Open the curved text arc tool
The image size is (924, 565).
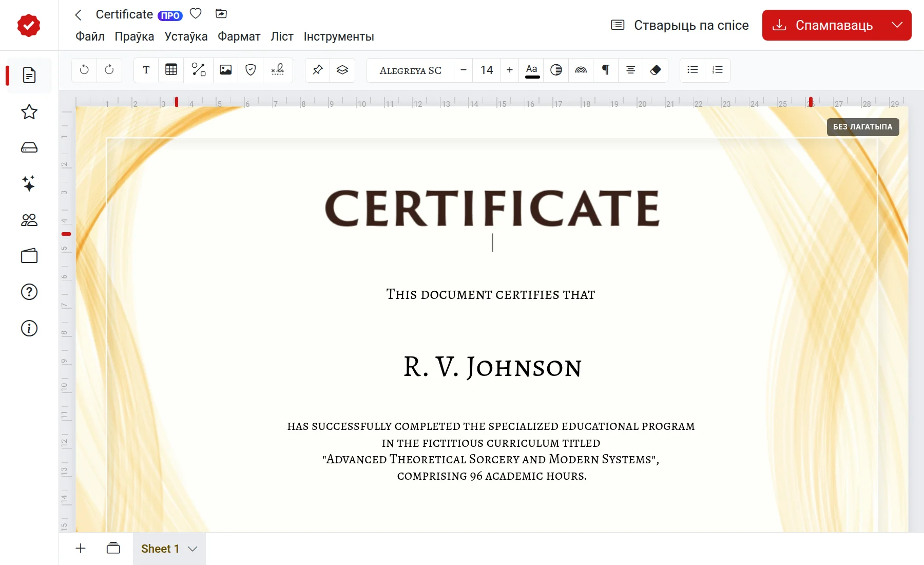[581, 70]
